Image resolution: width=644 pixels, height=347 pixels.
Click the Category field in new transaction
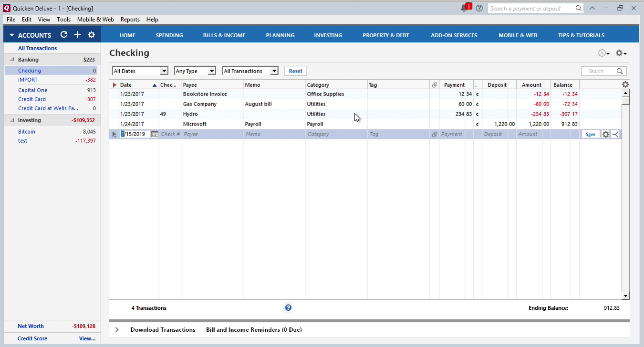tap(337, 134)
